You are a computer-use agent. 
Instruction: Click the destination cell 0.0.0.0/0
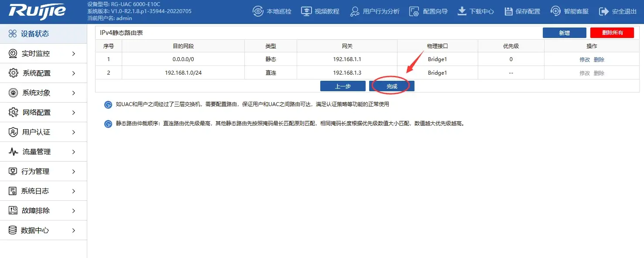[183, 59]
